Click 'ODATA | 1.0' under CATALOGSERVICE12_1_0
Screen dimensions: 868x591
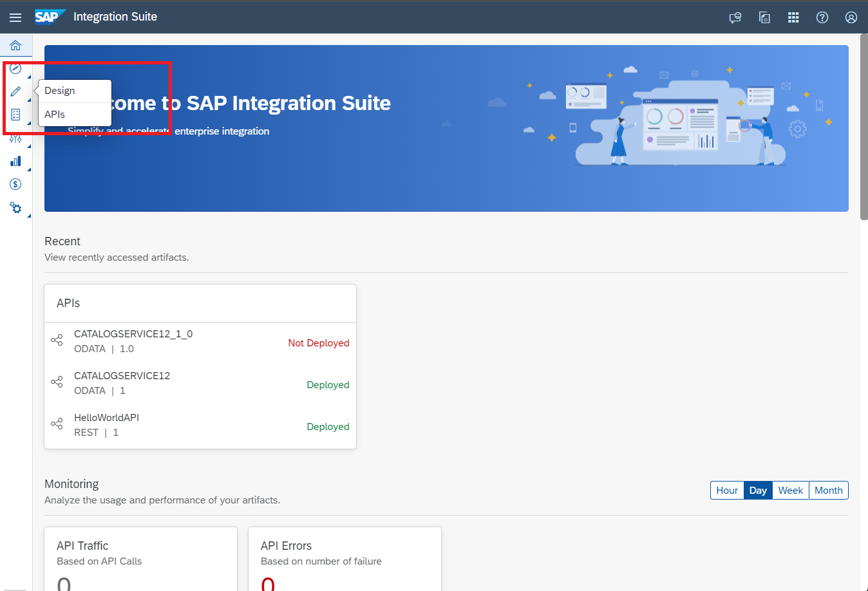point(104,349)
